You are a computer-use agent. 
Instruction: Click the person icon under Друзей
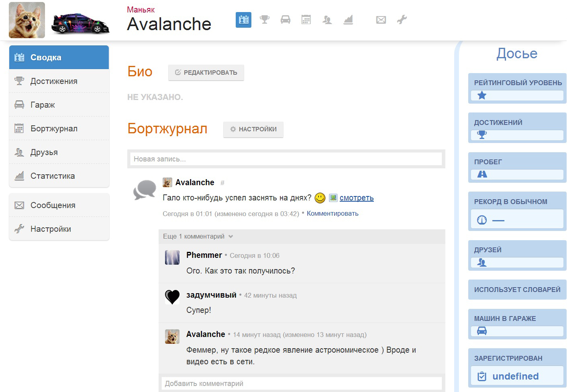pos(482,262)
